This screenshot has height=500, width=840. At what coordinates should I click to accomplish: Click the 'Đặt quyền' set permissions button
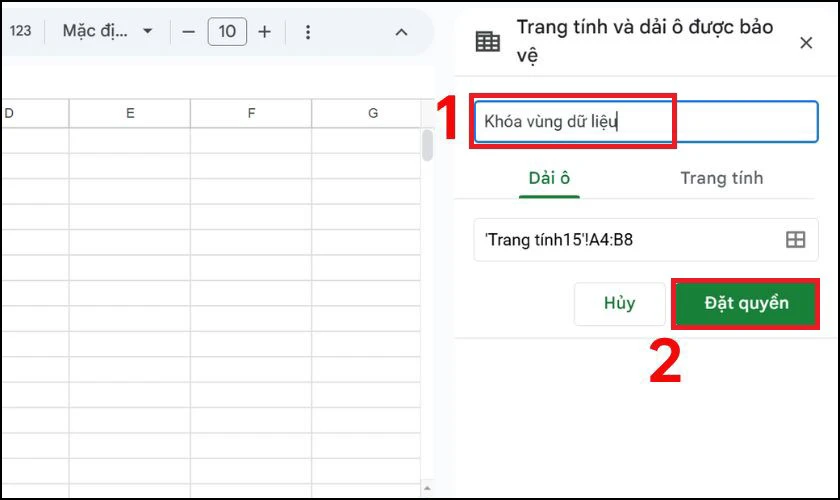tap(746, 303)
